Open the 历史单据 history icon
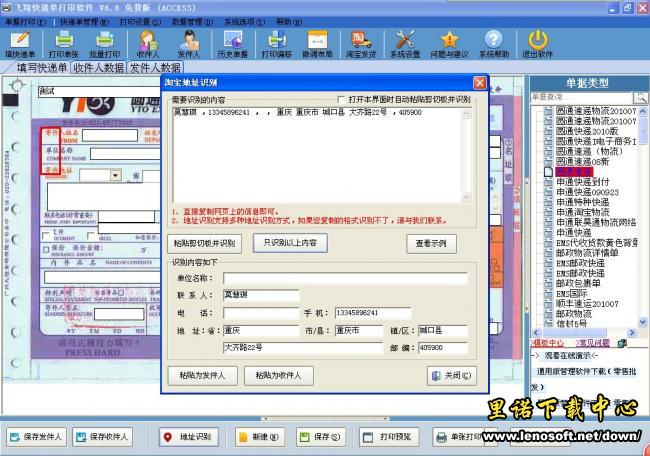 coord(233,45)
